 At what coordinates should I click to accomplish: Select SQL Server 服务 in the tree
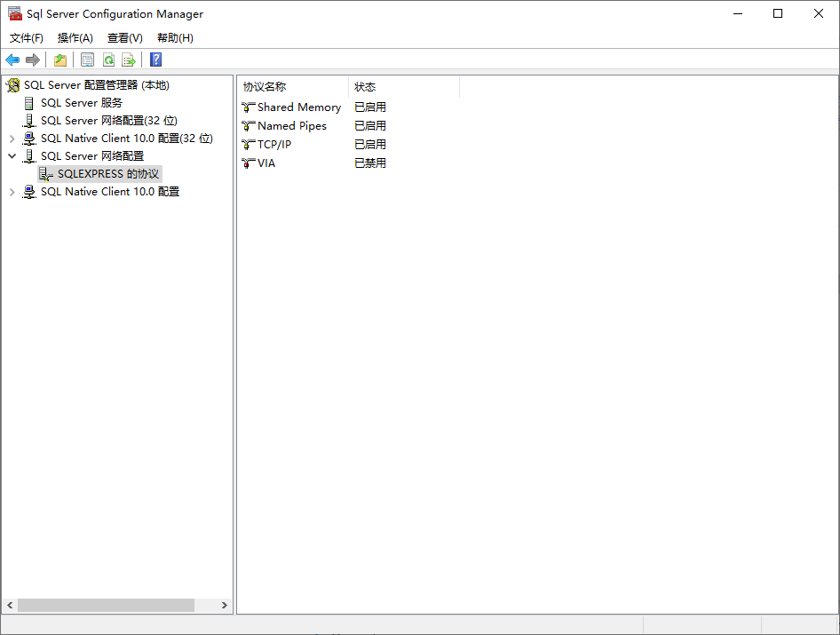point(81,103)
